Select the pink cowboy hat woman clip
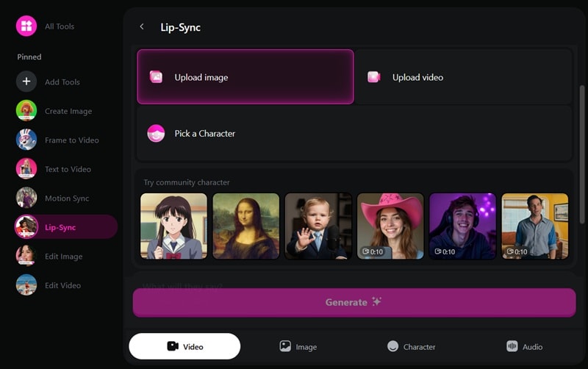This screenshot has height=369, width=588. pos(390,226)
